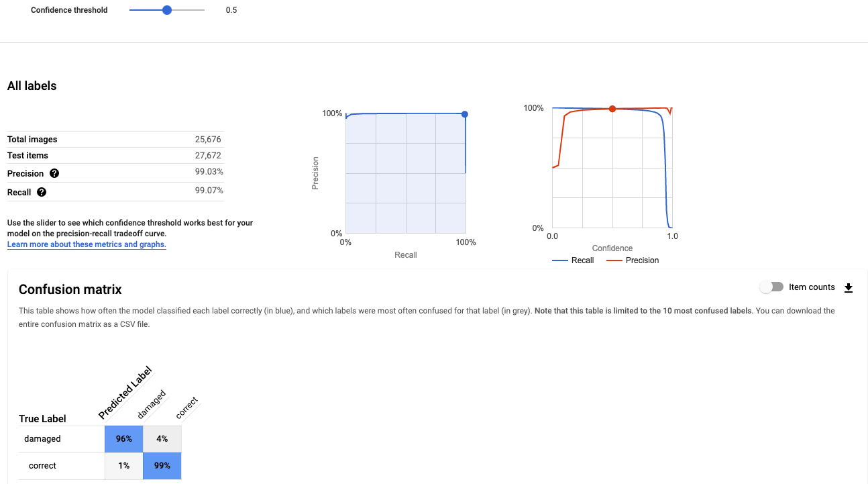Select blue point on precision-recall curve
Viewport: 868px width, 484px height.
point(465,114)
